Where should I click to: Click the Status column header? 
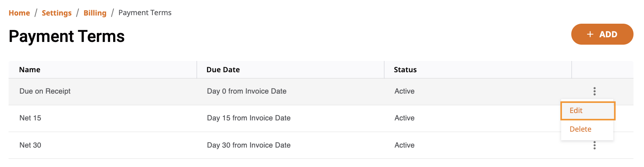[x=405, y=70]
